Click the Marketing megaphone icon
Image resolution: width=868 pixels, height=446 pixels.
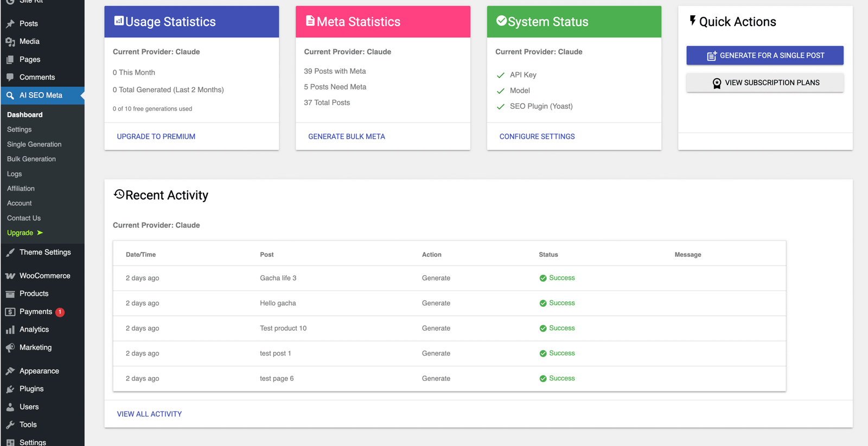(x=10, y=348)
